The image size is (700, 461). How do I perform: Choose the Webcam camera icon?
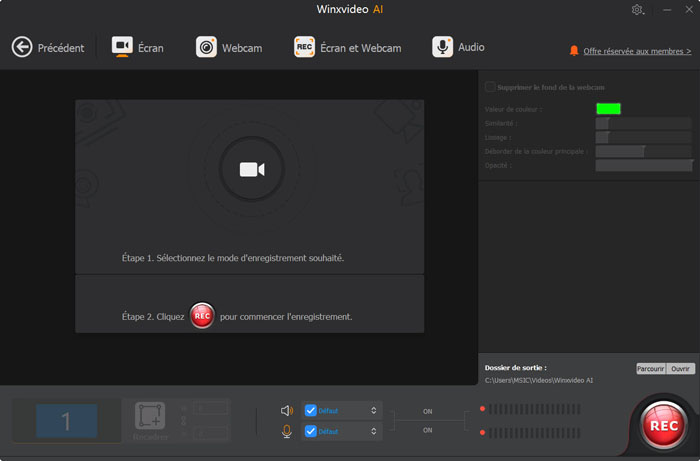point(206,47)
